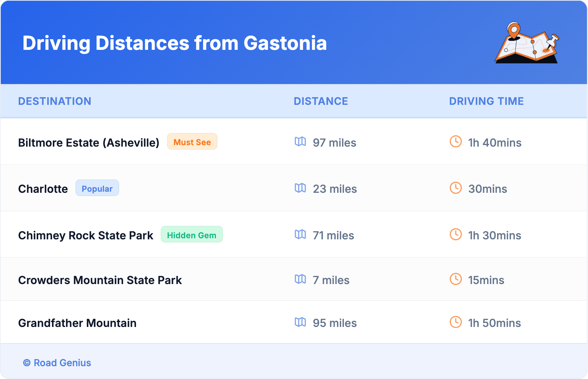Image resolution: width=588 pixels, height=379 pixels.
Task: Click the clock icon beside 1h 50mins
Action: tap(456, 322)
